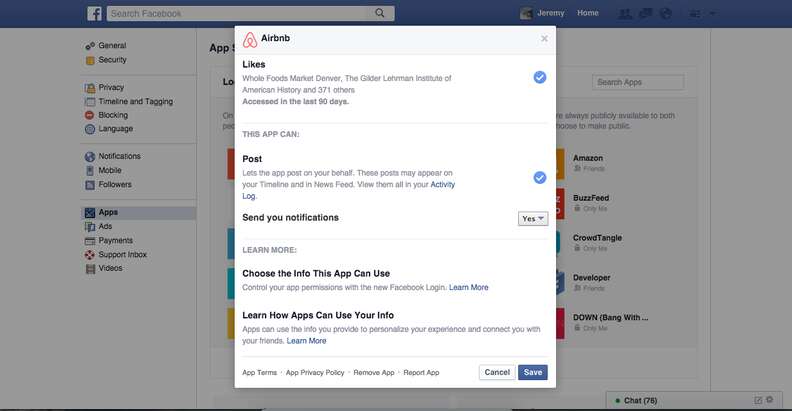
Task: Click the Videos film icon
Action: pyautogui.click(x=90, y=269)
